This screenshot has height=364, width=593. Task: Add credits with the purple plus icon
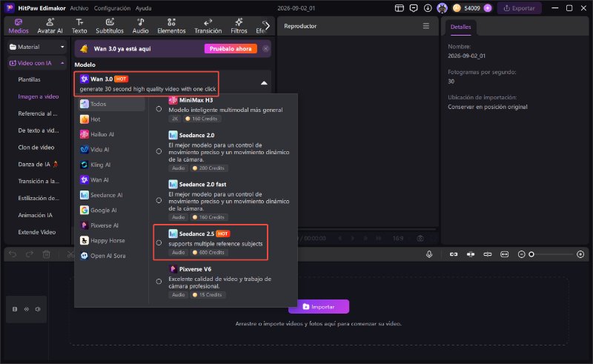coord(488,8)
